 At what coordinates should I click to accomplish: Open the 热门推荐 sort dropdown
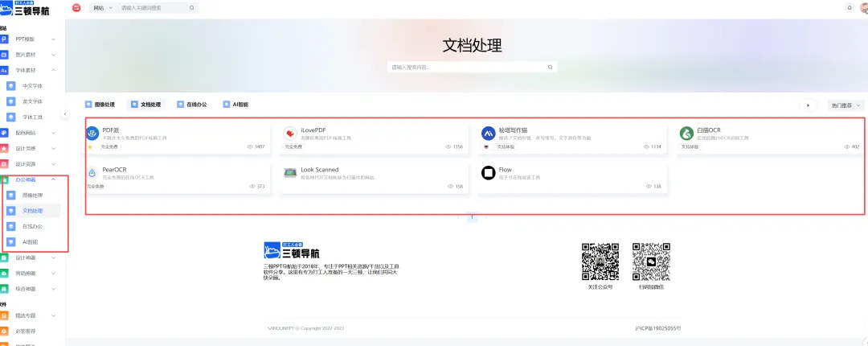click(845, 105)
